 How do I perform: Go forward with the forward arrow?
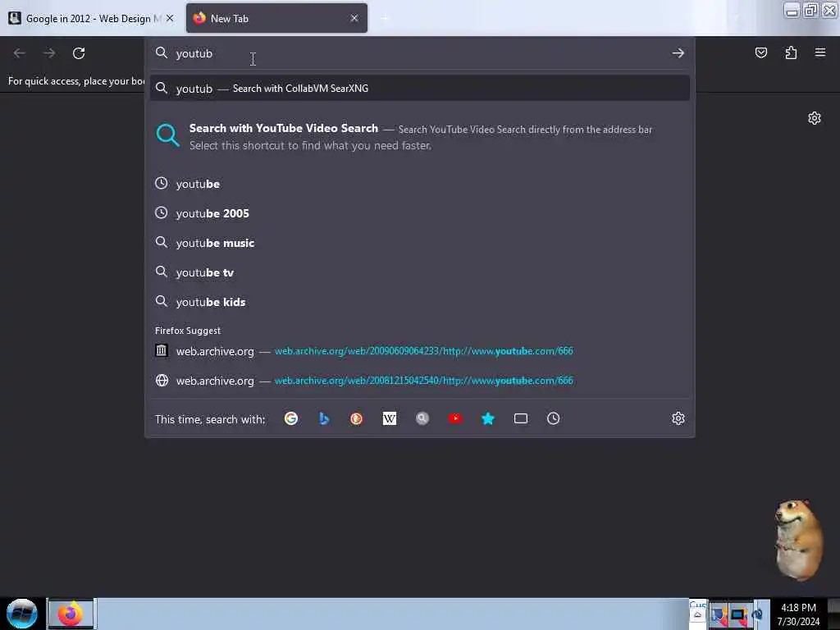click(x=49, y=53)
